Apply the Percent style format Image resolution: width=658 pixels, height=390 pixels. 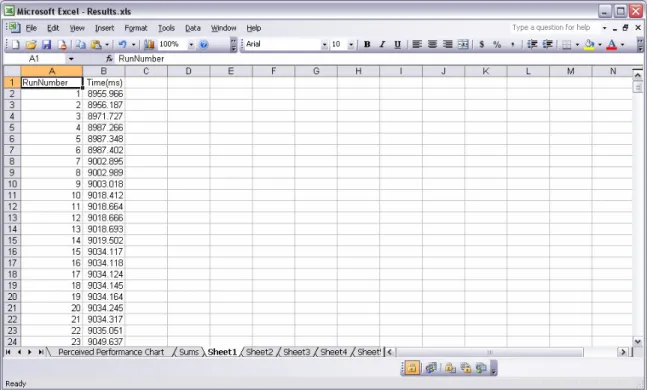(x=497, y=44)
